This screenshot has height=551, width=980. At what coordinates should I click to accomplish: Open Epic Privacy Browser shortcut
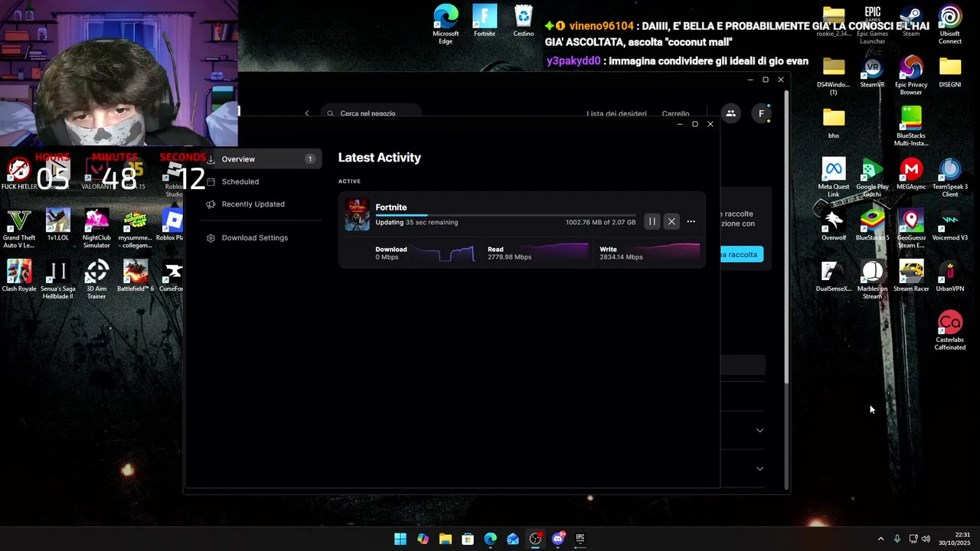[x=911, y=76]
